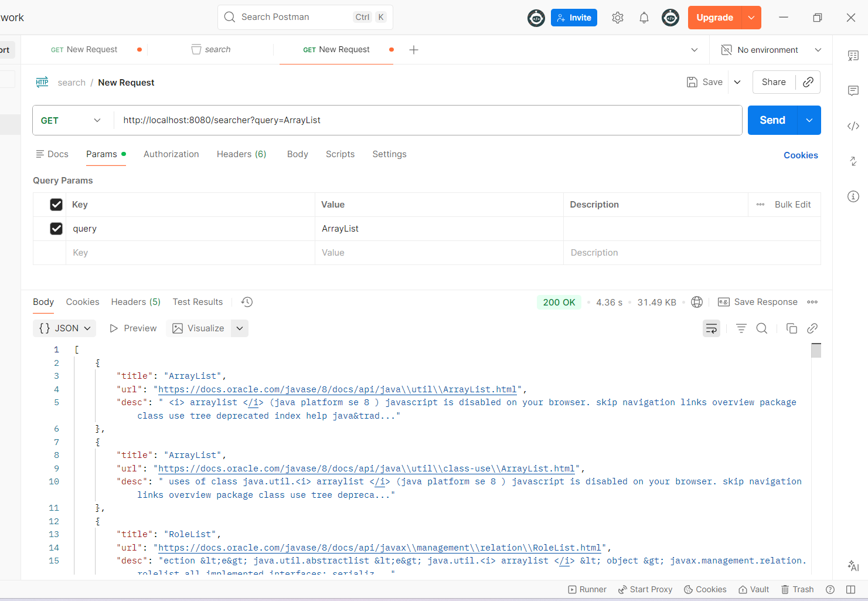
Task: Open Vault from status bar
Action: [754, 589]
